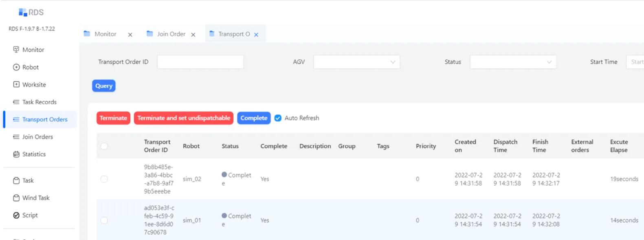This screenshot has width=644, height=240.
Task: Focus the Transport Order ID field
Action: click(x=200, y=62)
